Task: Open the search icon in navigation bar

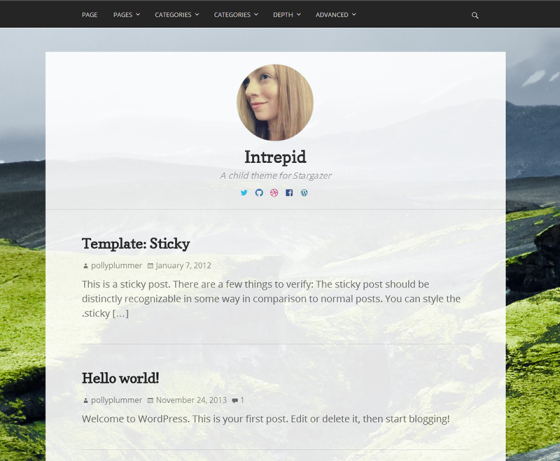Action: [475, 15]
